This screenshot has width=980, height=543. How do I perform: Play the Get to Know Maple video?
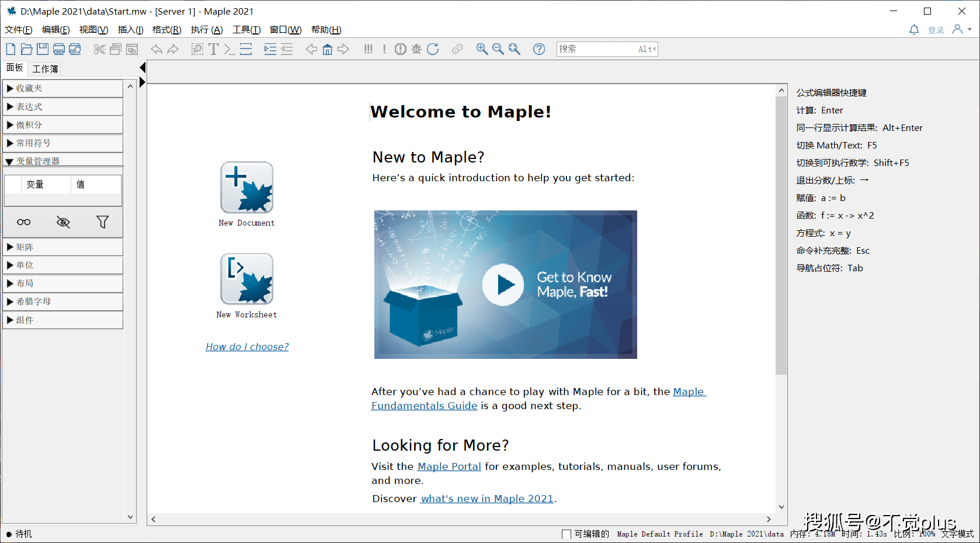(503, 285)
